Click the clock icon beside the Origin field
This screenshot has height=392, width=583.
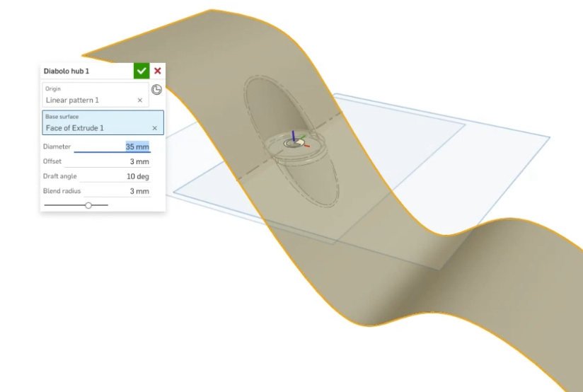[x=156, y=90]
